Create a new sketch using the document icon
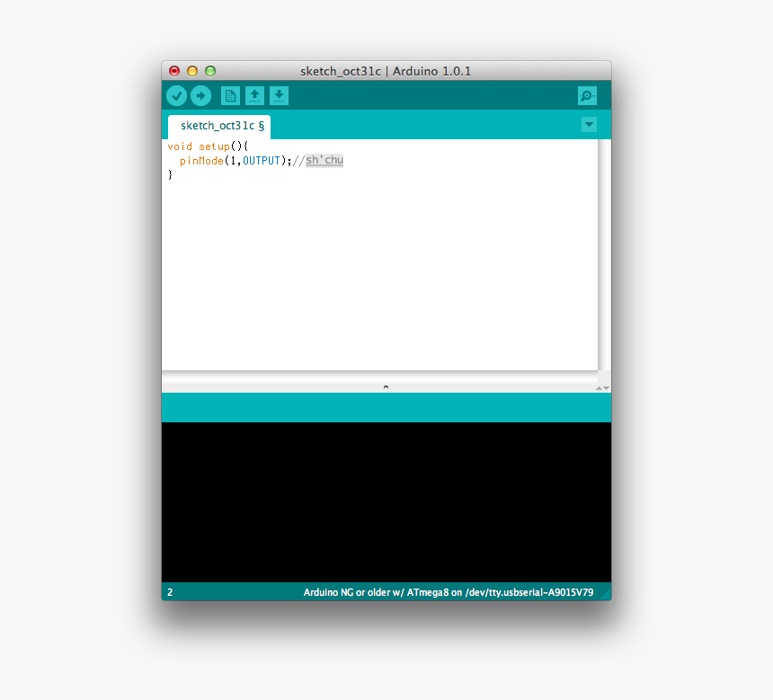 [x=230, y=95]
